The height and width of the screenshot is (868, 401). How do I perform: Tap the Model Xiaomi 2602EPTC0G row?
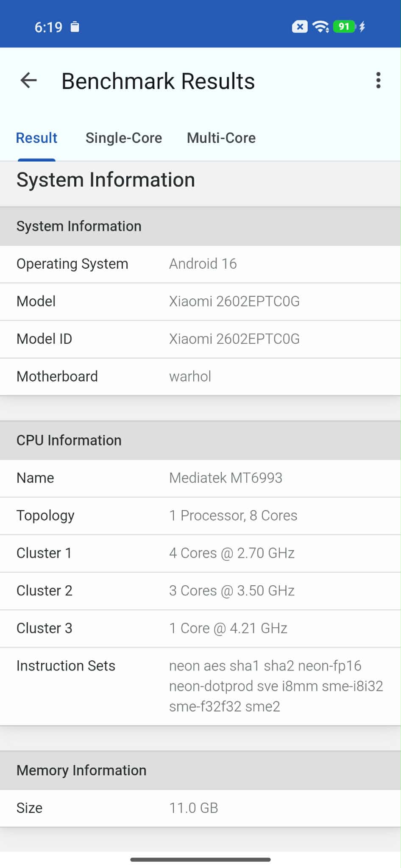tap(200, 302)
